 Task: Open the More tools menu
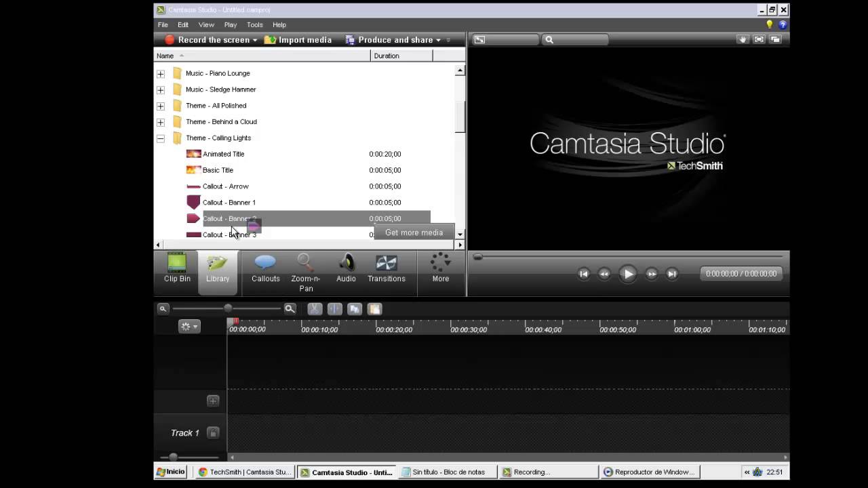click(441, 267)
